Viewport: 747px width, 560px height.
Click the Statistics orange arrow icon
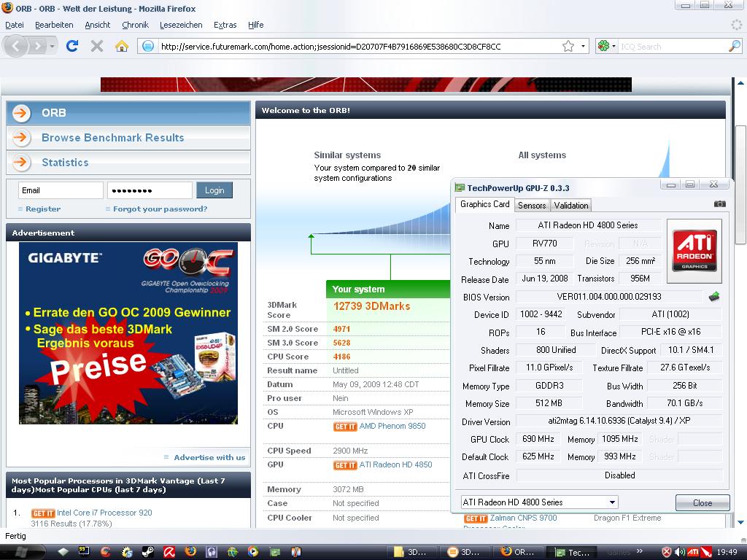click(21, 163)
